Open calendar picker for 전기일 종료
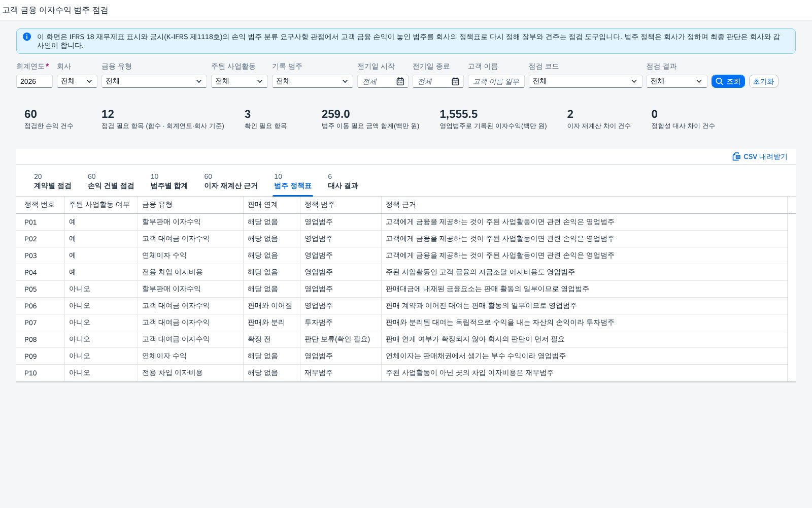812x508 pixels. tap(455, 81)
